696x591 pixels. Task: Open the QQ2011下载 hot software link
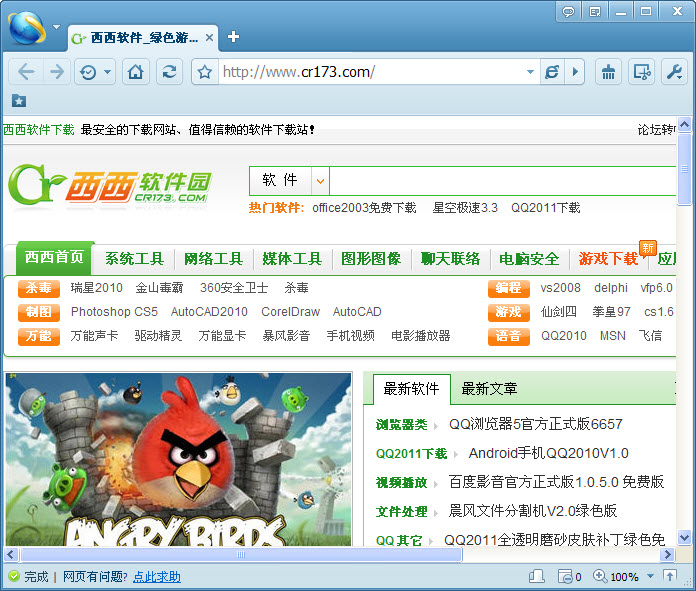pyautogui.click(x=546, y=208)
